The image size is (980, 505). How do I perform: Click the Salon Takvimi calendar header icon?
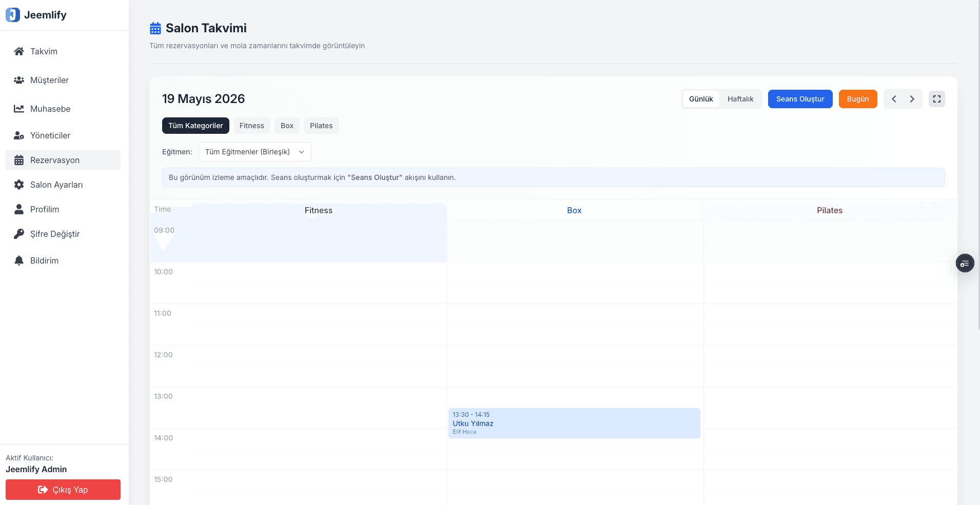(155, 28)
